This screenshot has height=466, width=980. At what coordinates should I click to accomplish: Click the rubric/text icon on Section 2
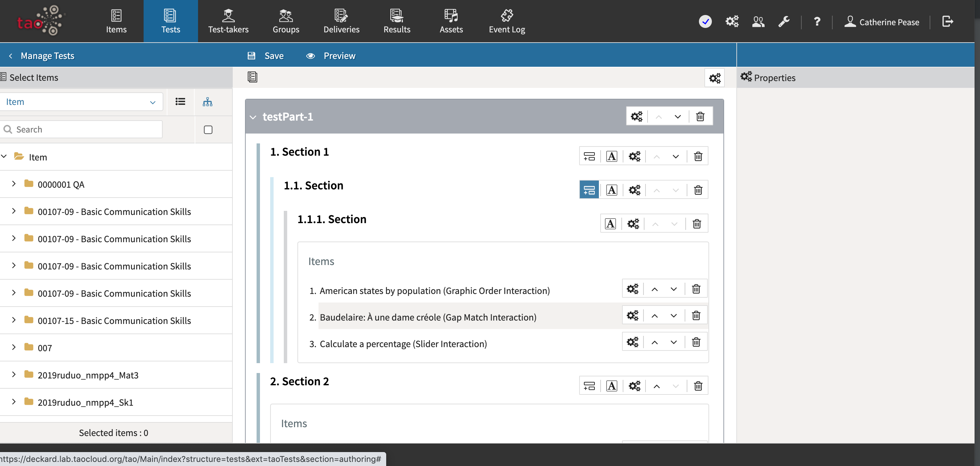(611, 386)
